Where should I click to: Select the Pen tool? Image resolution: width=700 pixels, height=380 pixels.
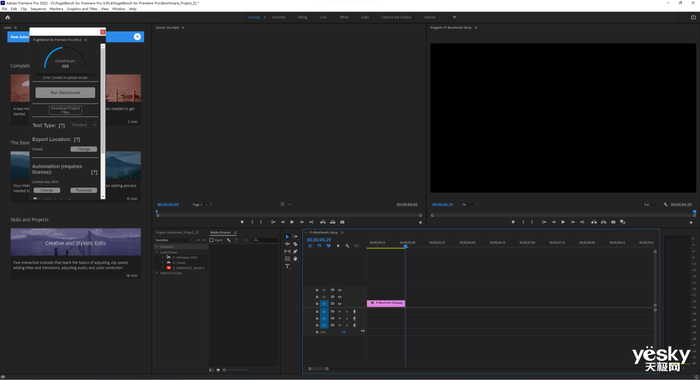pyautogui.click(x=295, y=251)
